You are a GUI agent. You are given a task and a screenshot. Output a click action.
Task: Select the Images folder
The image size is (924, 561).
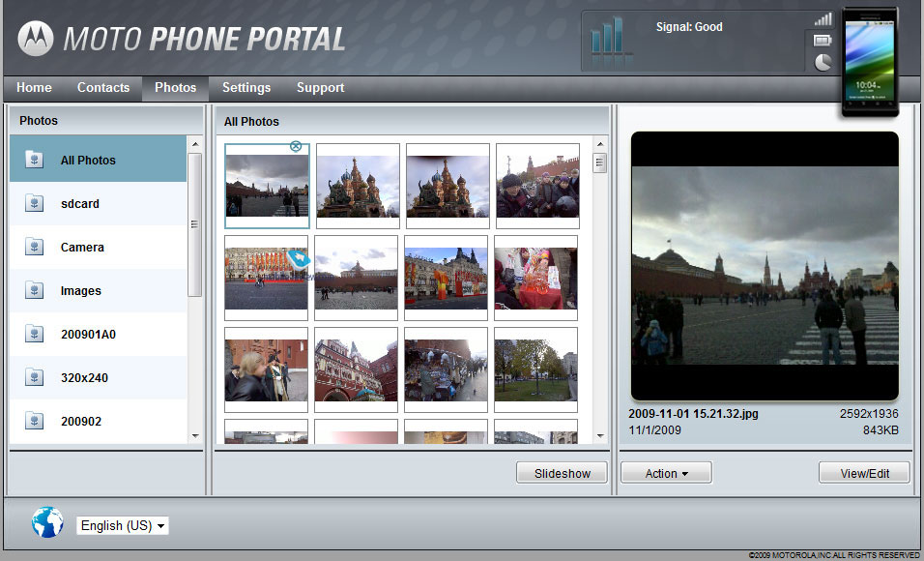99,290
